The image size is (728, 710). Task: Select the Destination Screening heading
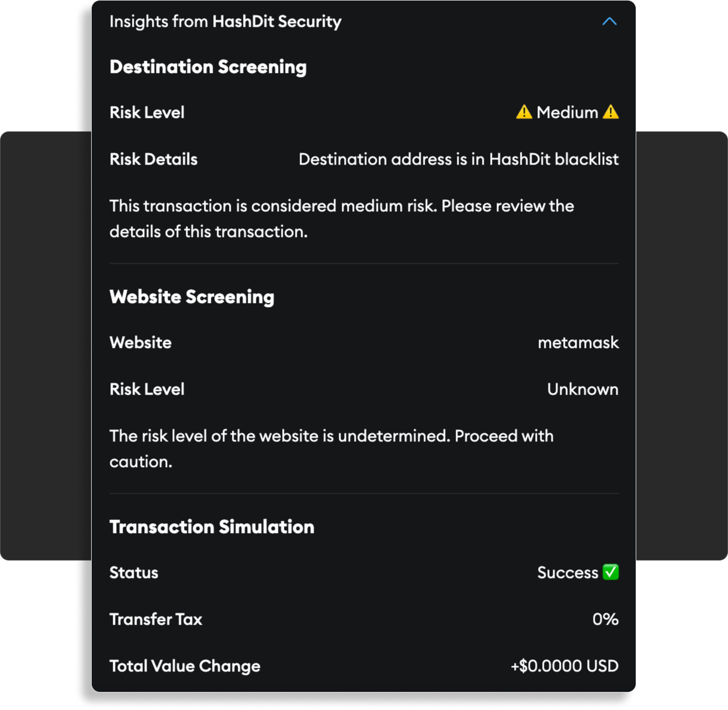click(208, 67)
